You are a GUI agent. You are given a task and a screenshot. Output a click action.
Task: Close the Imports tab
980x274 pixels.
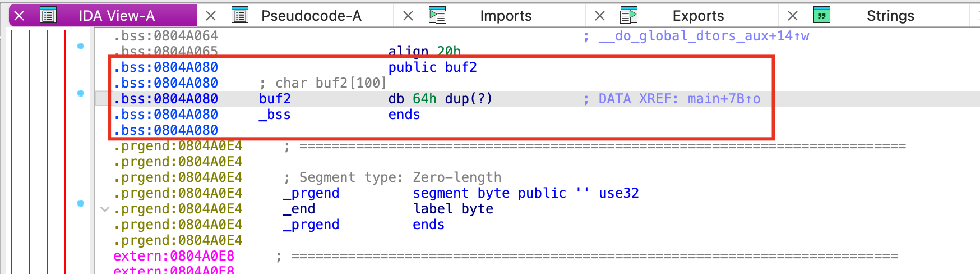[x=408, y=16]
